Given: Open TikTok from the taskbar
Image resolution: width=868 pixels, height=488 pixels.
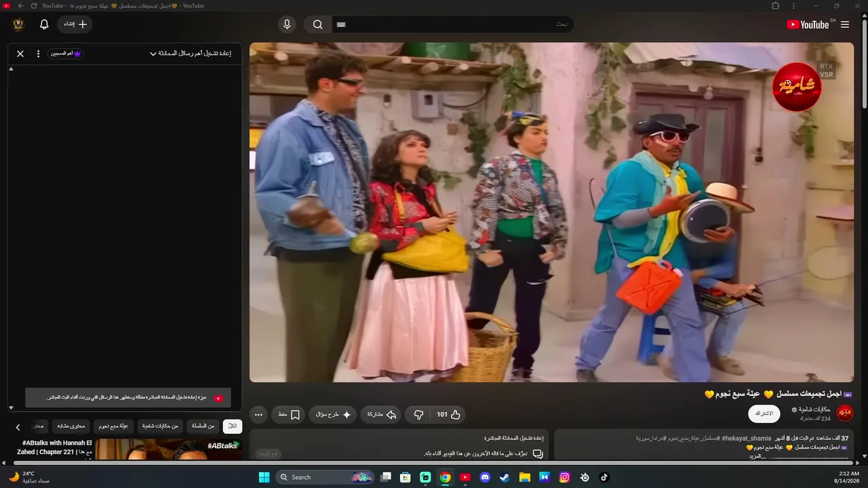Looking at the screenshot, I should coord(604,477).
